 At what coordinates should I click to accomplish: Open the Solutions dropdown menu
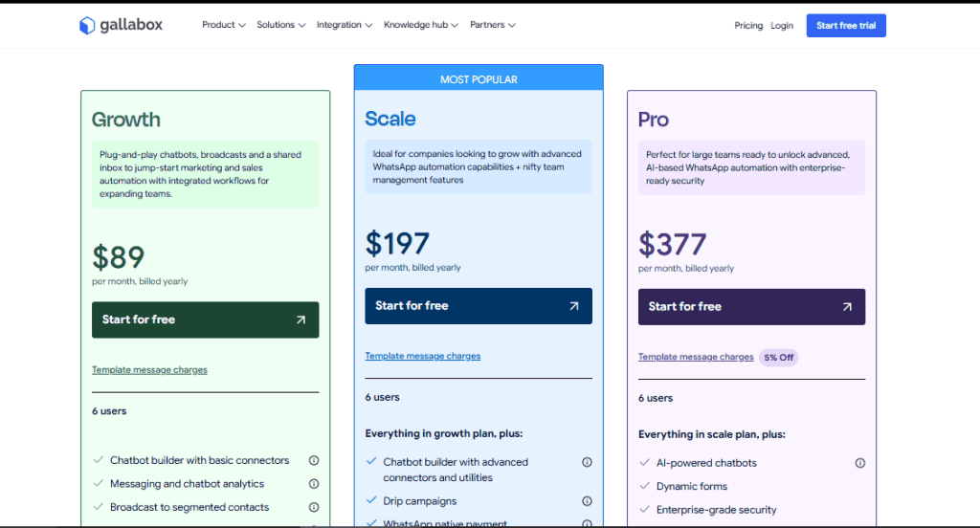coord(280,25)
